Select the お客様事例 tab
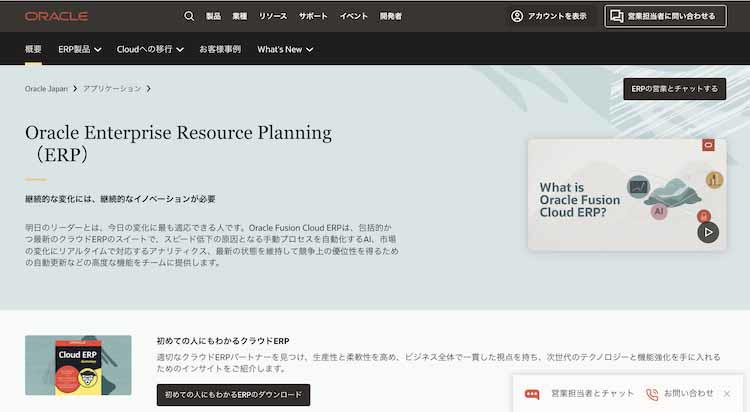This screenshot has width=750, height=412. (220, 49)
